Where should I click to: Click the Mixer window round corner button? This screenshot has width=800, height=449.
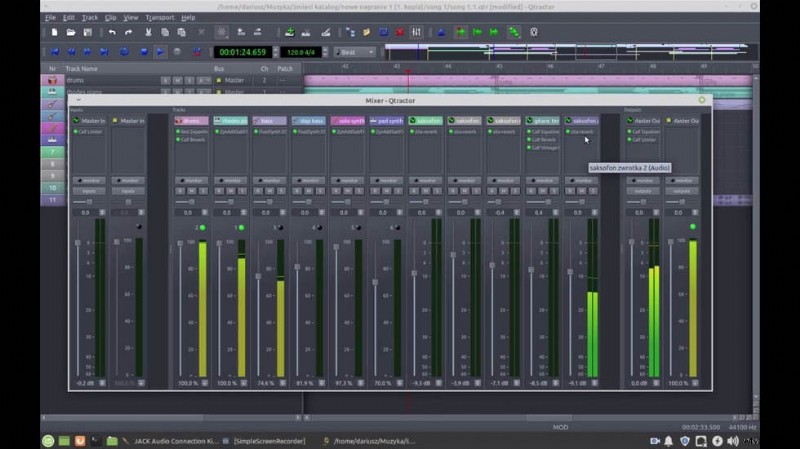click(x=702, y=101)
